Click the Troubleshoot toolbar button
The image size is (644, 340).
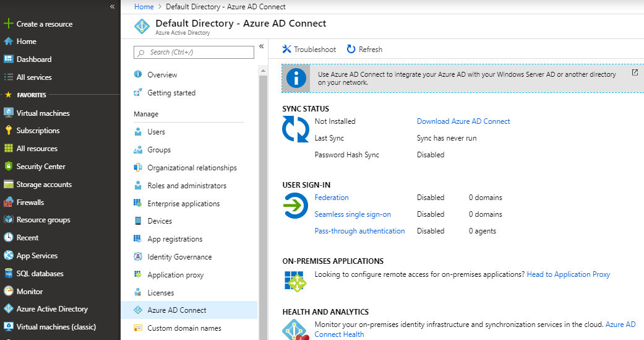tap(309, 50)
